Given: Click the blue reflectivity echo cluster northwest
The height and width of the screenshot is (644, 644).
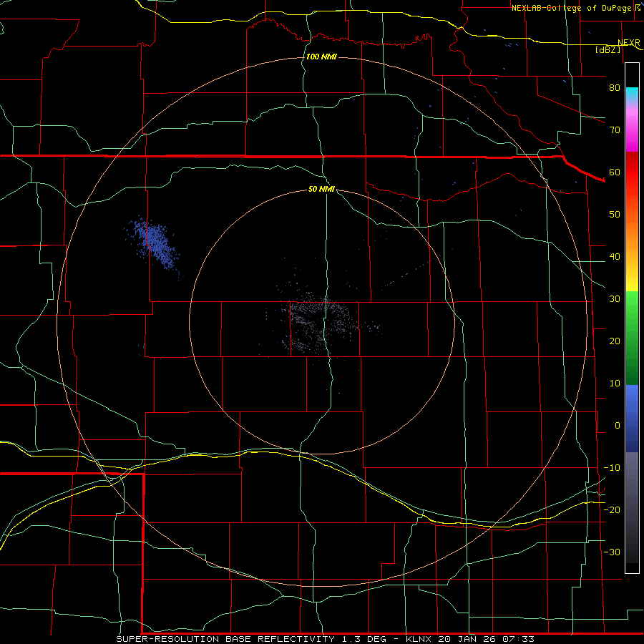Looking at the screenshot, I should 154,245.
